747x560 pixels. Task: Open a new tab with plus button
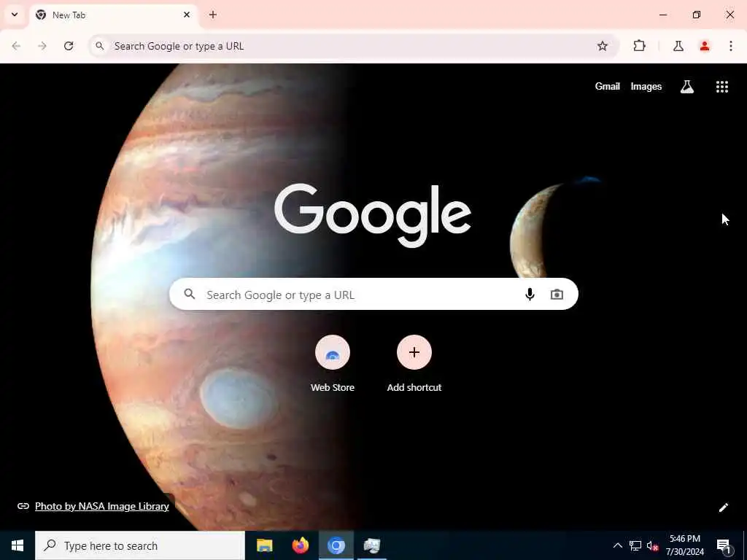(213, 15)
